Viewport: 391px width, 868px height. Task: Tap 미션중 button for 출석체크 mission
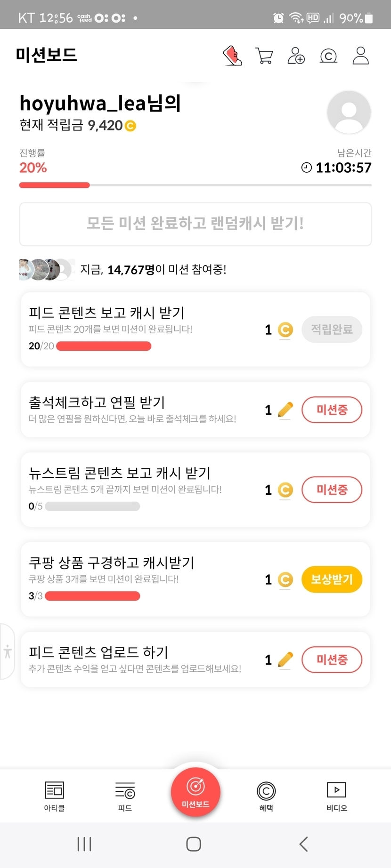(332, 410)
